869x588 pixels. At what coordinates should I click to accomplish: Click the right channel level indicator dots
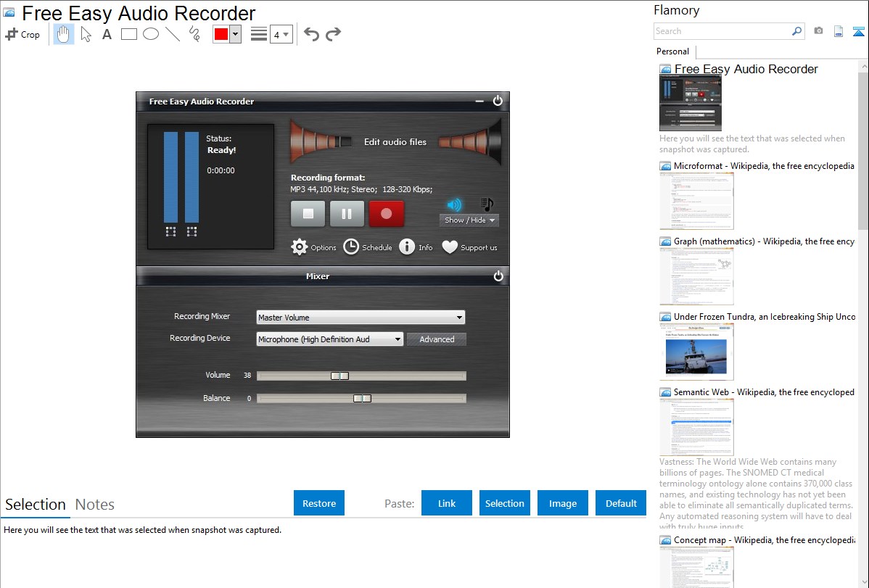(191, 231)
